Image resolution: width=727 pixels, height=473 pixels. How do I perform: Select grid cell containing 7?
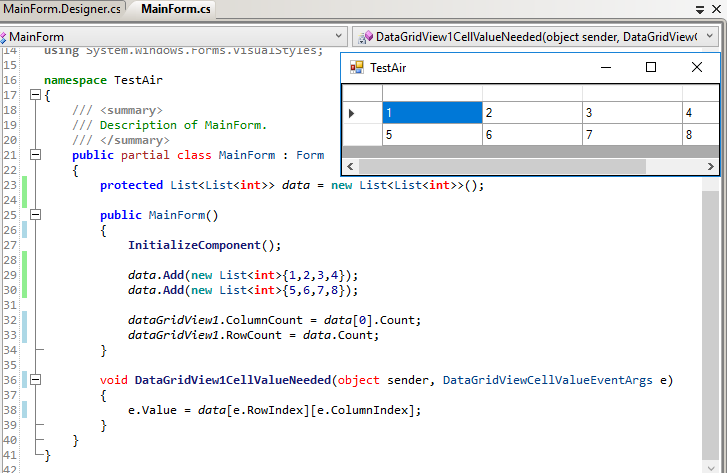[632, 135]
